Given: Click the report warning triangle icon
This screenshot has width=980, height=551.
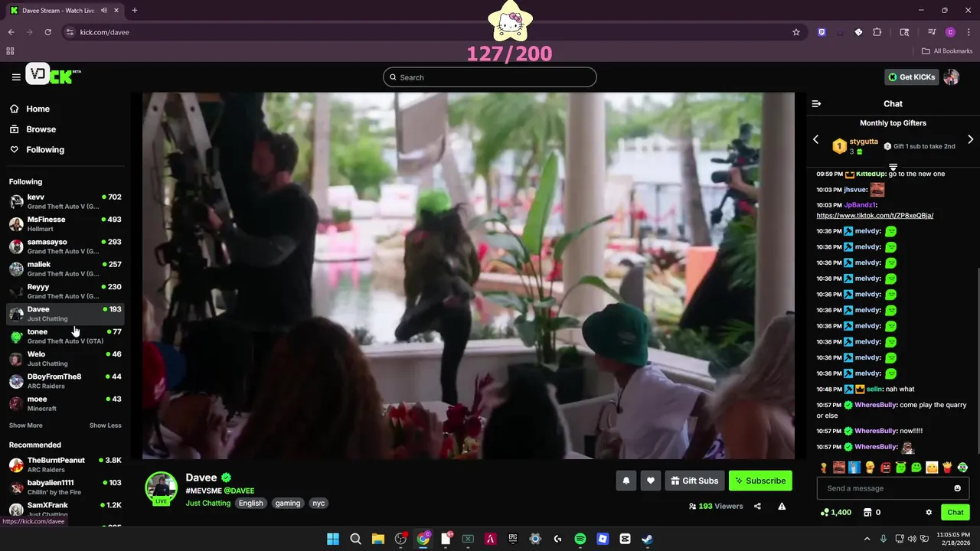Looking at the screenshot, I should click(782, 506).
